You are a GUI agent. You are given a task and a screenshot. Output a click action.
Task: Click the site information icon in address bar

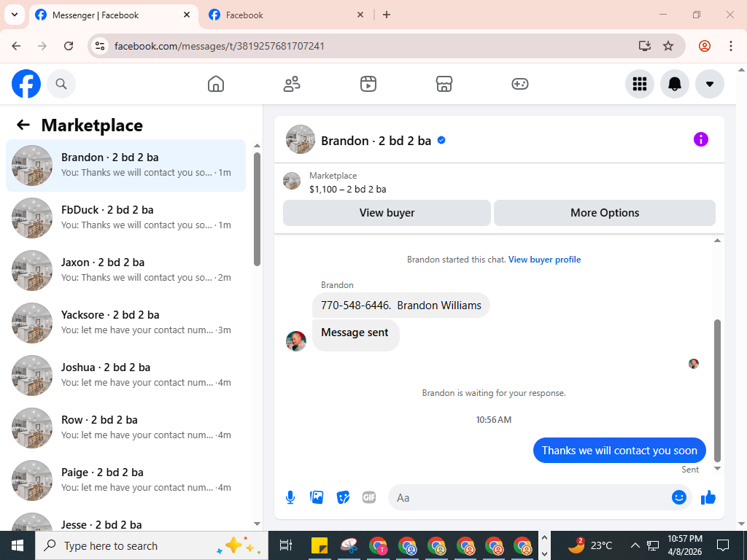pyautogui.click(x=100, y=46)
